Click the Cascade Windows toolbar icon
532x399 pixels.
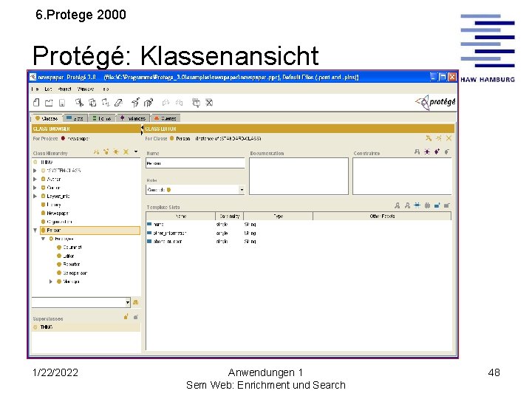[x=196, y=103]
